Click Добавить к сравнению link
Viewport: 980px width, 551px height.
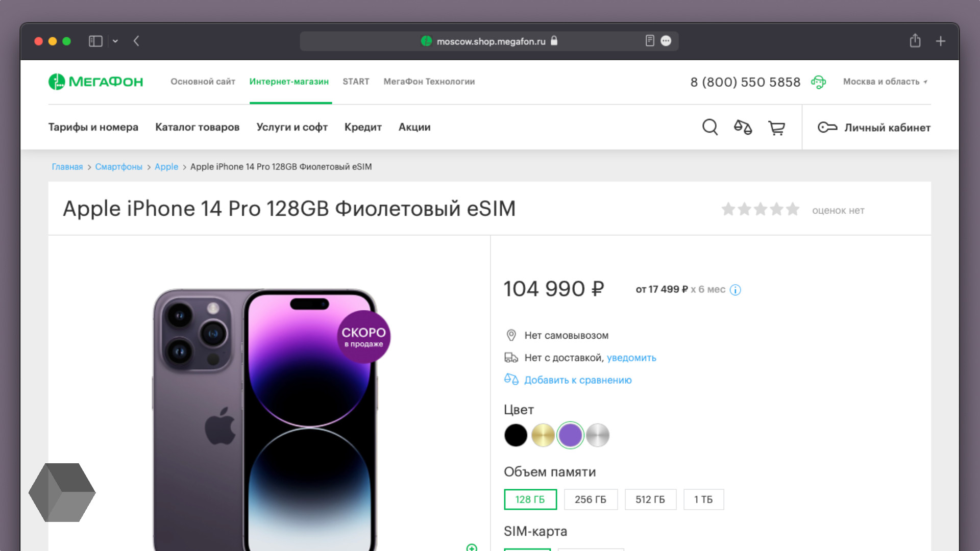pos(577,380)
